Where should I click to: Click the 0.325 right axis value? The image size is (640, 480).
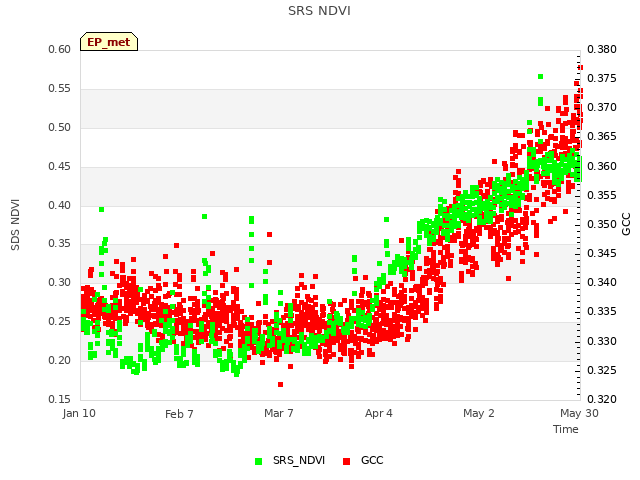pos(602,370)
